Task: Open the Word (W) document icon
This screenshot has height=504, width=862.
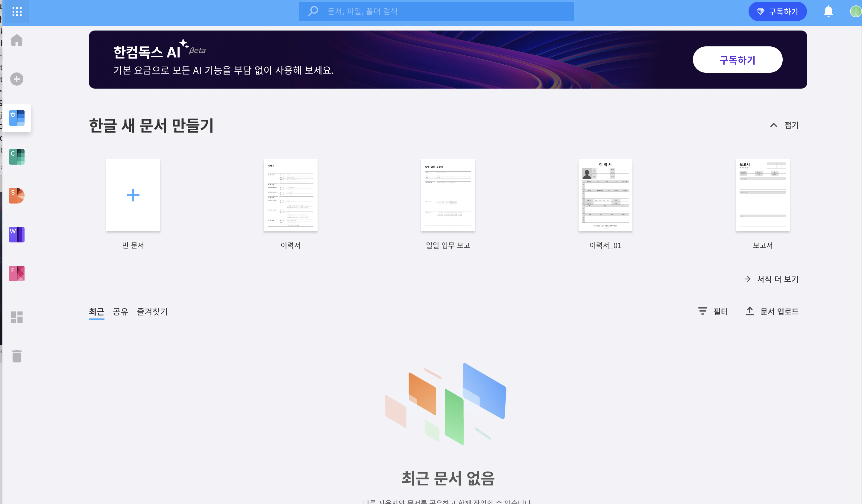Action: 17,235
